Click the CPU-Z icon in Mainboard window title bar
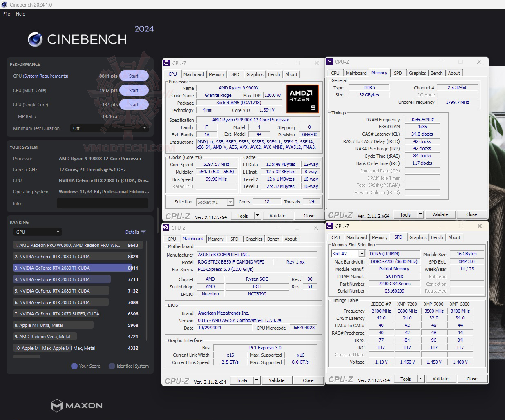This screenshot has height=420, width=505. tap(166, 228)
